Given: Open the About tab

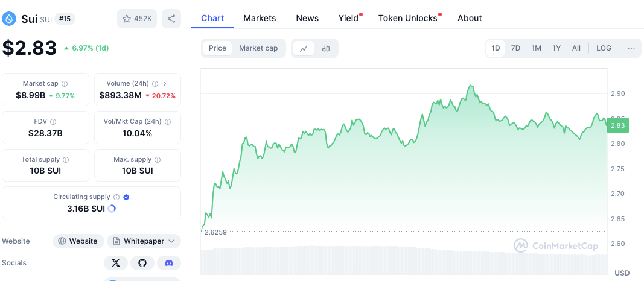Looking at the screenshot, I should point(470,18).
